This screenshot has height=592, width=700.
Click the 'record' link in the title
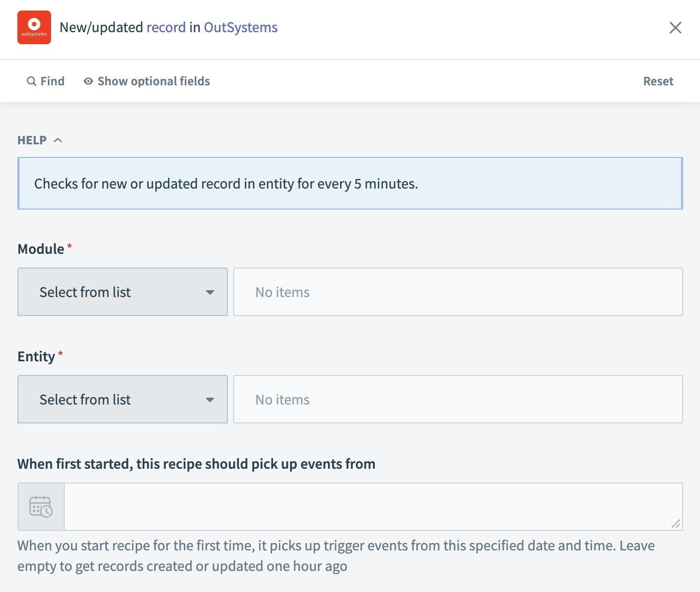[x=166, y=27]
